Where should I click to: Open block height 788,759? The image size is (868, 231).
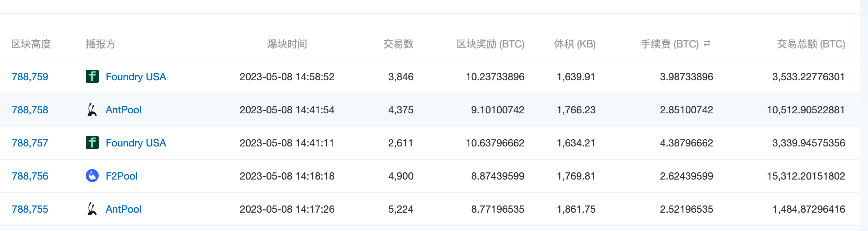coord(30,77)
